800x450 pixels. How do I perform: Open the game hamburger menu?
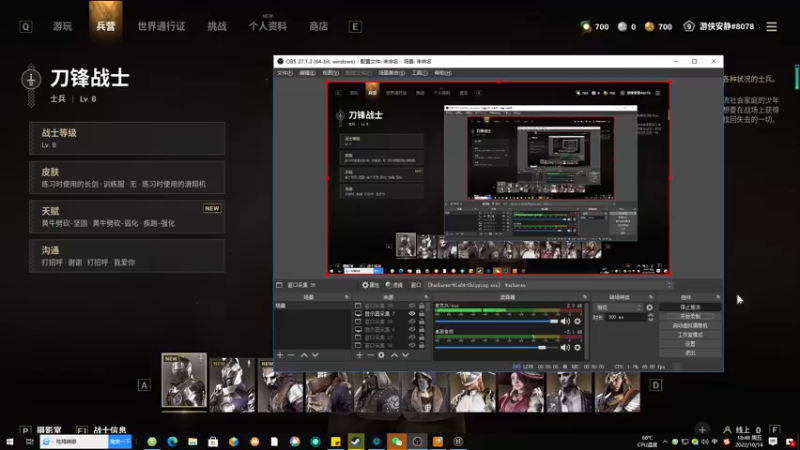[771, 27]
